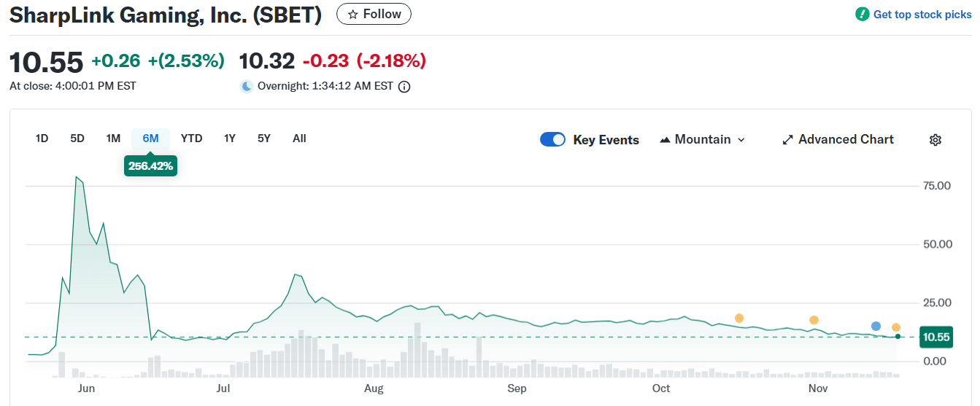Click the green Get top stock picks icon

point(863,14)
